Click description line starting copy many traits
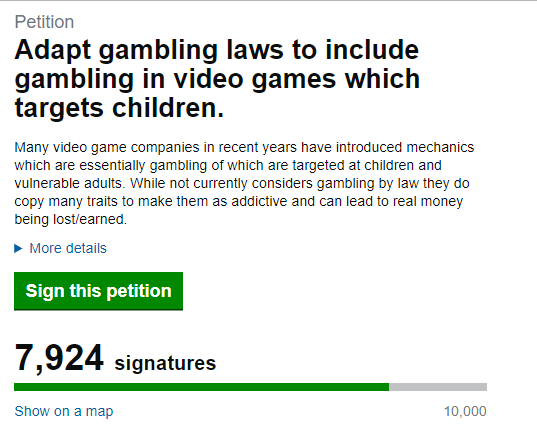 point(239,201)
